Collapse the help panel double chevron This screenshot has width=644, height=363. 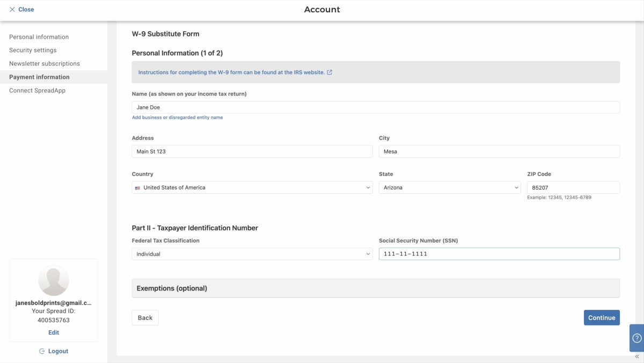click(637, 357)
